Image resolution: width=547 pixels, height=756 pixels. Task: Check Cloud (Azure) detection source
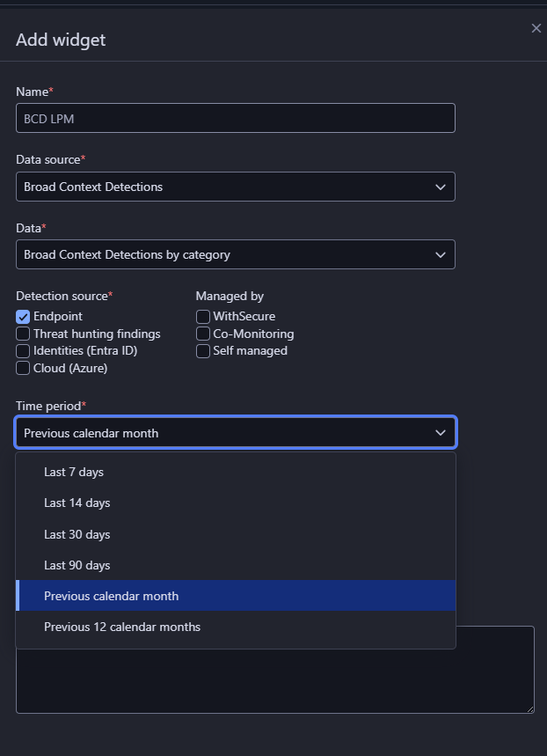pyautogui.click(x=23, y=369)
